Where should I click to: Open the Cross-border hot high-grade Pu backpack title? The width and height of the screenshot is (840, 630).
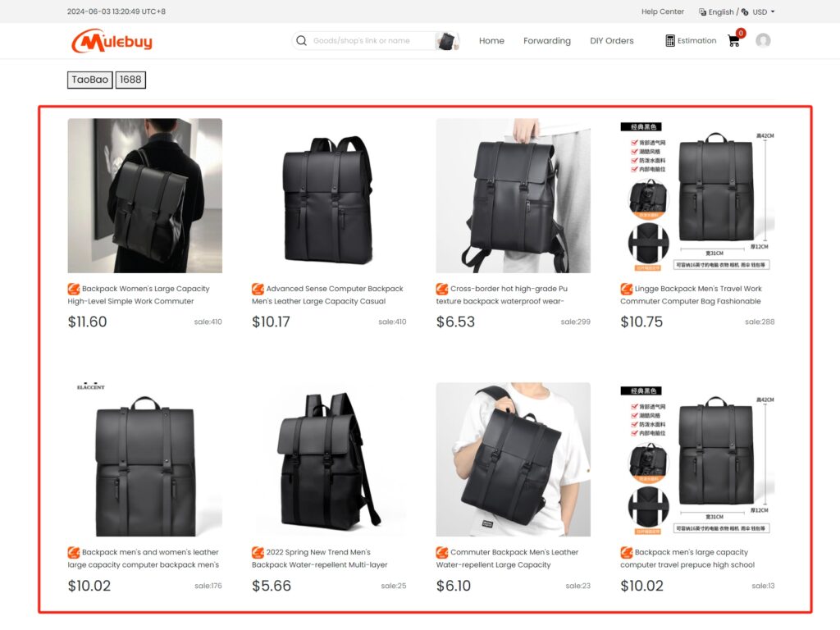tap(501, 294)
